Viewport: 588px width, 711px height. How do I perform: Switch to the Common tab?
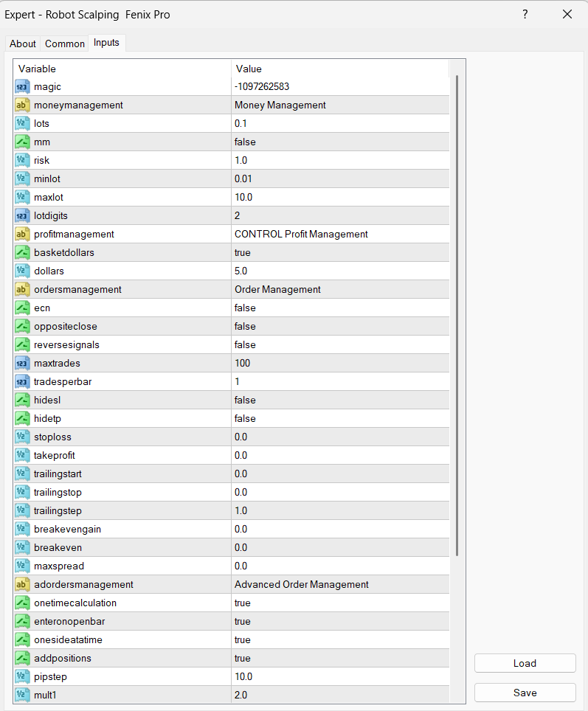pyautogui.click(x=64, y=44)
